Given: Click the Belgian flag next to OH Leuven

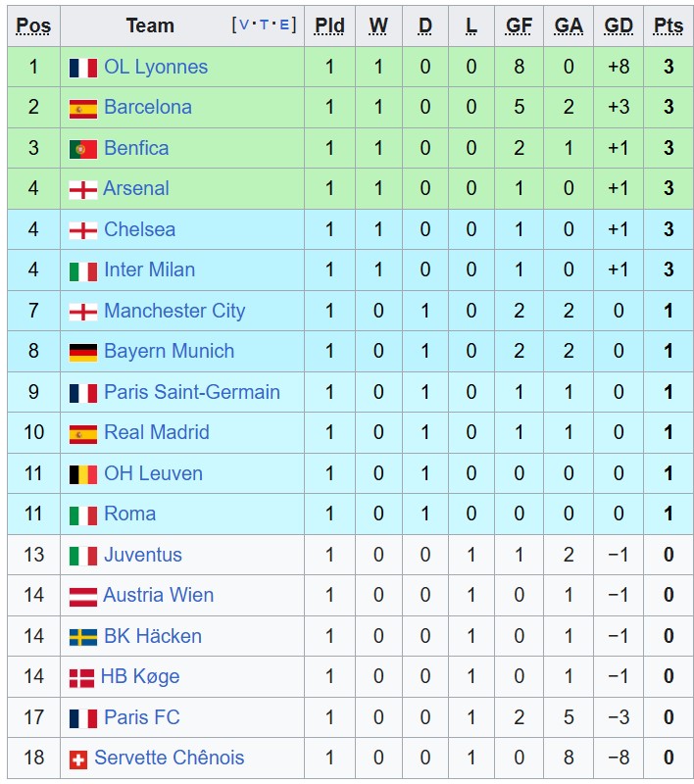Looking at the screenshot, I should tap(83, 474).
